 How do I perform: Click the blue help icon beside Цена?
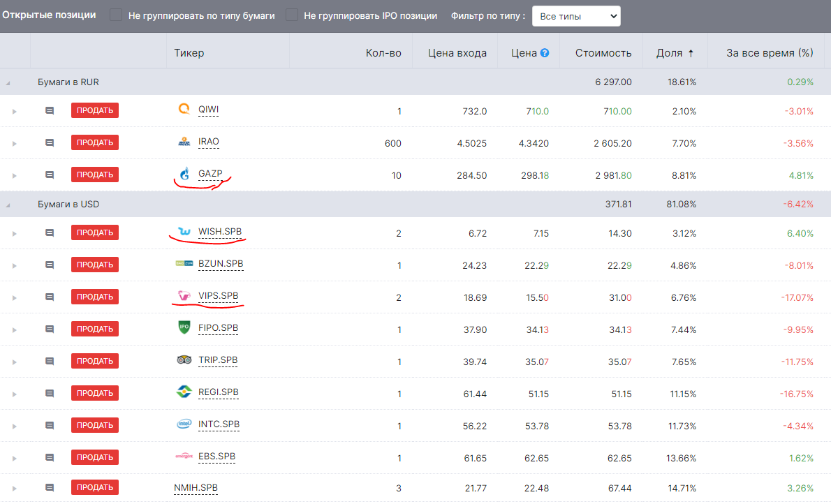point(544,53)
